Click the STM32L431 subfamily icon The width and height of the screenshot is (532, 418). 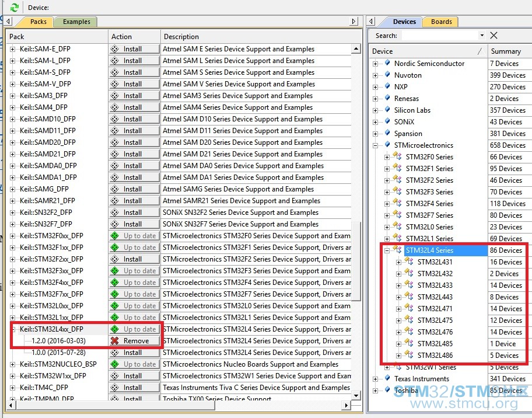pyautogui.click(x=409, y=262)
